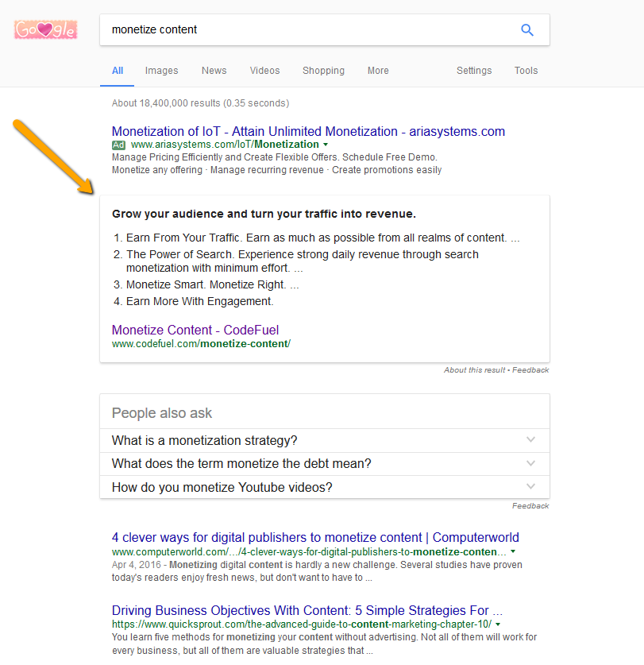
Task: Open the Videos tab
Action: (264, 71)
